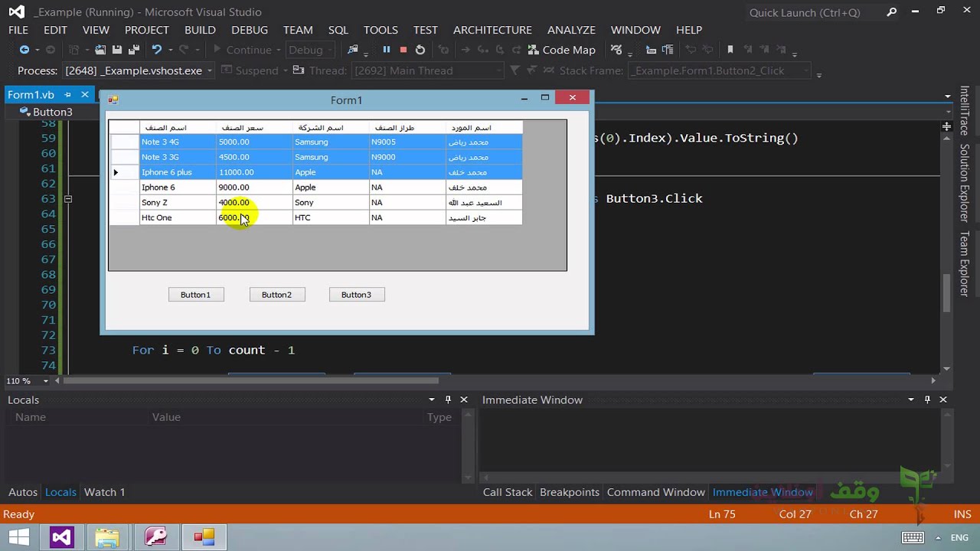Open the Windows Start button
Viewport: 980px width, 551px height.
pos(18,536)
